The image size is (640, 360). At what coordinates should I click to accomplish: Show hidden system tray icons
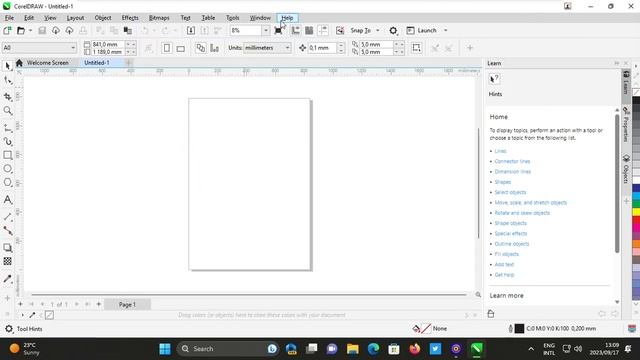(531, 349)
